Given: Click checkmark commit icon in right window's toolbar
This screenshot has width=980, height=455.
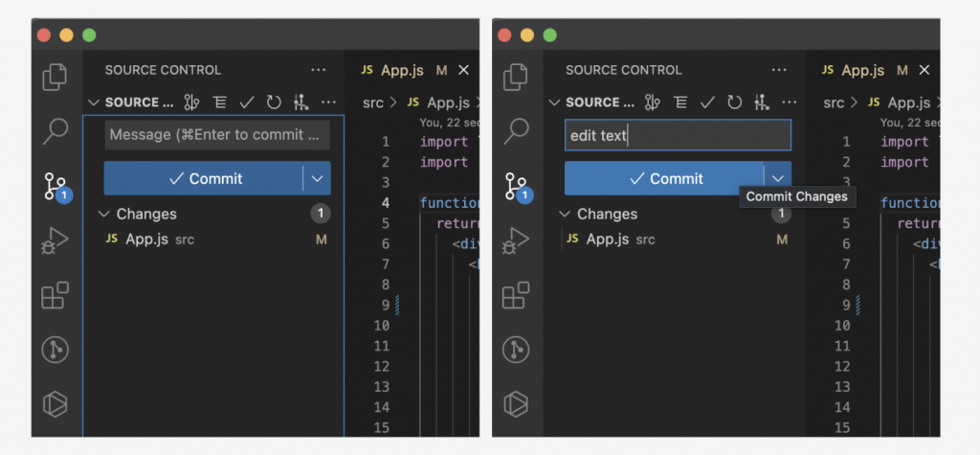Looking at the screenshot, I should point(707,102).
